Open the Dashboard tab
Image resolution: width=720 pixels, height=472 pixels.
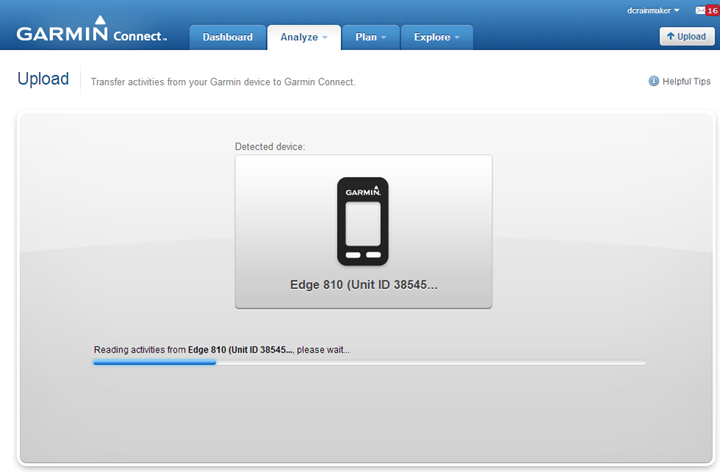(x=228, y=37)
